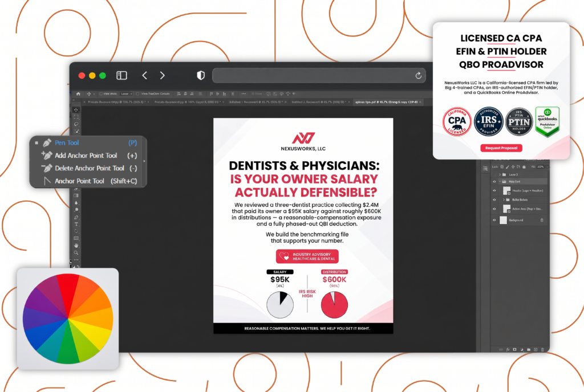Collapse the Main group folder chevron

(x=500, y=182)
